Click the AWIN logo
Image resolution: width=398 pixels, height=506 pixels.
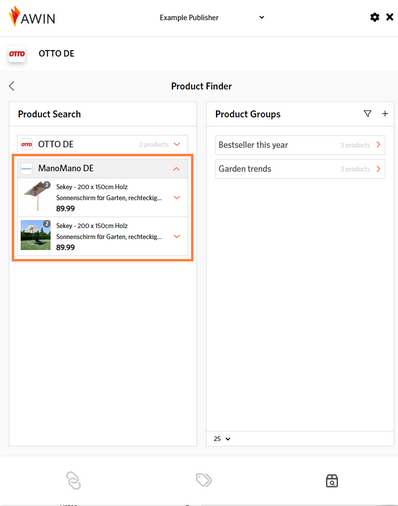(32, 16)
